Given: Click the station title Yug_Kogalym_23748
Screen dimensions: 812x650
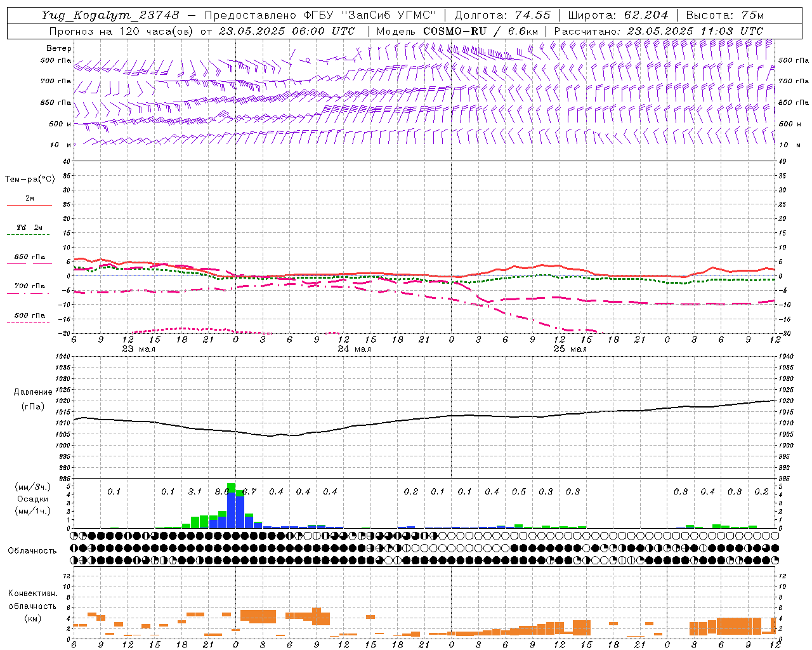Looking at the screenshot, I should [x=110, y=15].
